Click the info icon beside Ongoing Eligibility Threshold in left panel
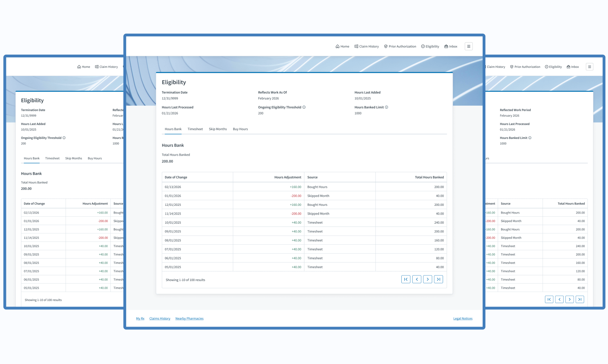Viewport: 608px width, 364px height. [64, 138]
